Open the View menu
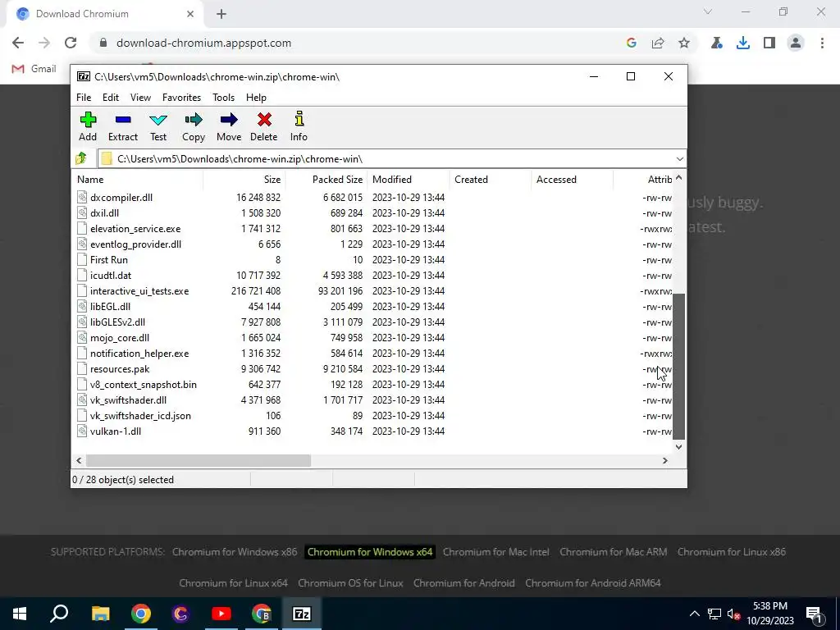The width and height of the screenshot is (840, 630). click(140, 98)
